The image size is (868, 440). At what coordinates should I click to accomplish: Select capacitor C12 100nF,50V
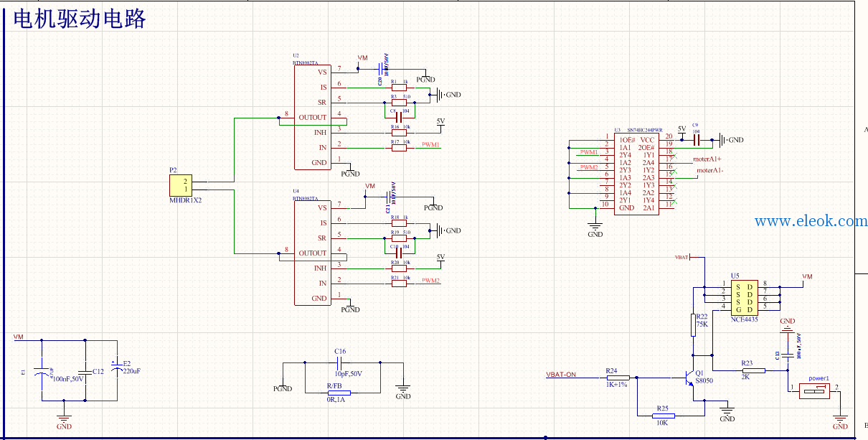85,371
